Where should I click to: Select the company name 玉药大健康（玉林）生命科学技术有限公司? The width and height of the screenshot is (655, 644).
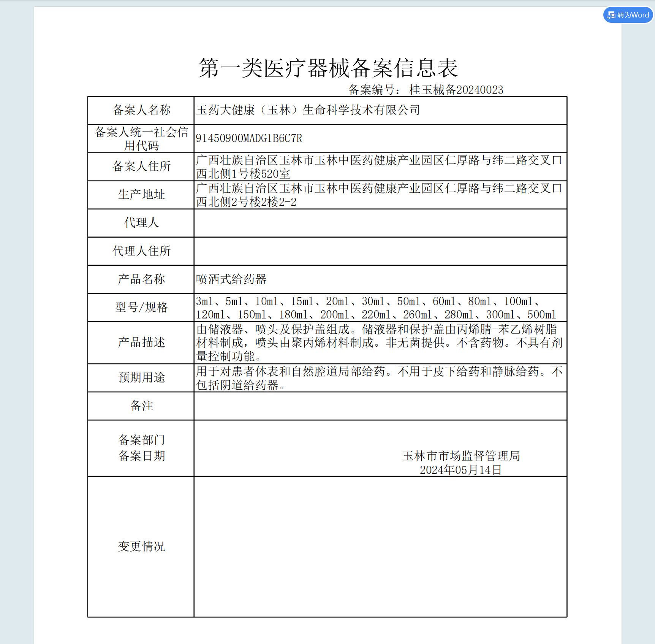[308, 110]
